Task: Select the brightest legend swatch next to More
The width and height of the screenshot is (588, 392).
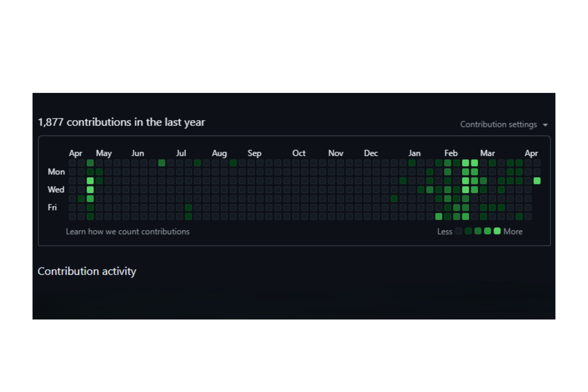Action: pyautogui.click(x=497, y=231)
